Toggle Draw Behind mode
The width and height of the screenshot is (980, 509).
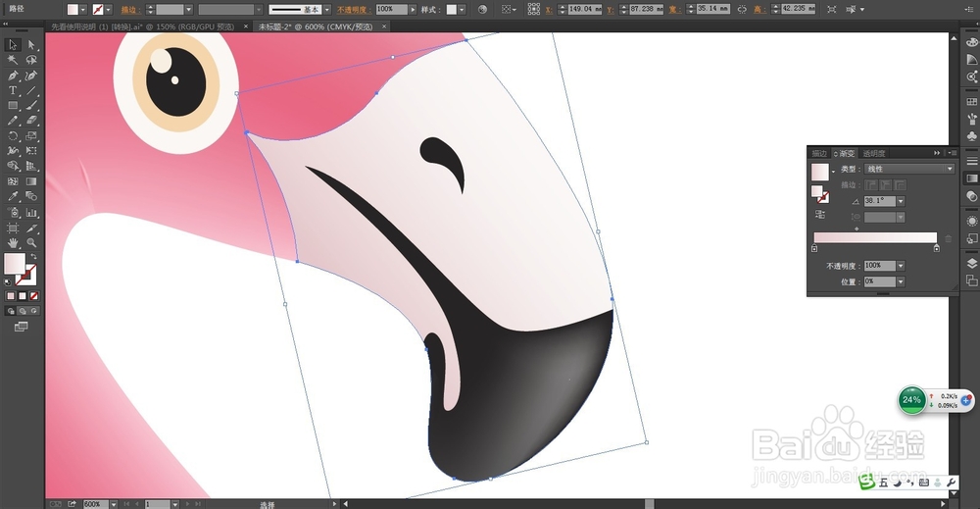point(23,311)
